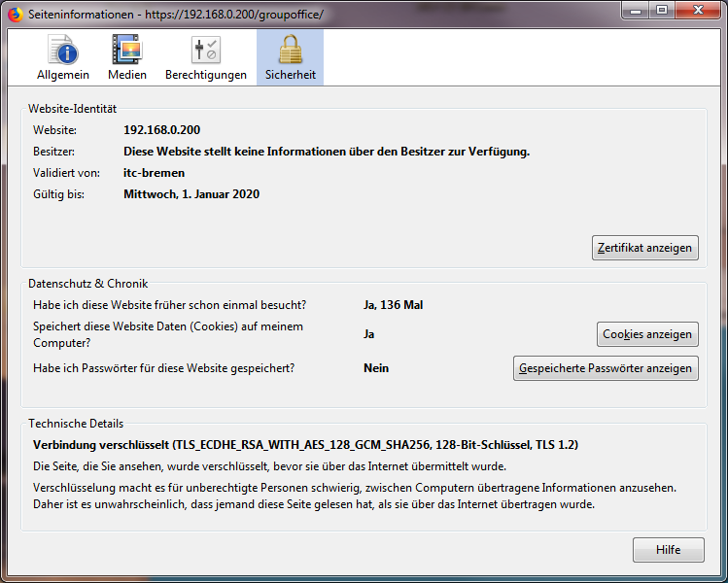Click the Technische Details heading

(x=76, y=424)
